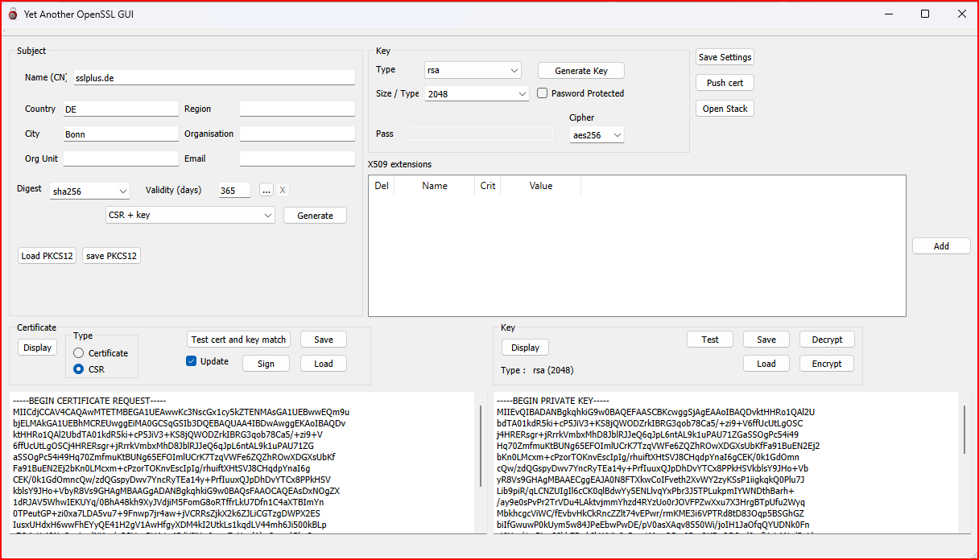Viewport: 979px width, 560px height.
Task: Open the Digest sha256 dropdown
Action: 89,191
